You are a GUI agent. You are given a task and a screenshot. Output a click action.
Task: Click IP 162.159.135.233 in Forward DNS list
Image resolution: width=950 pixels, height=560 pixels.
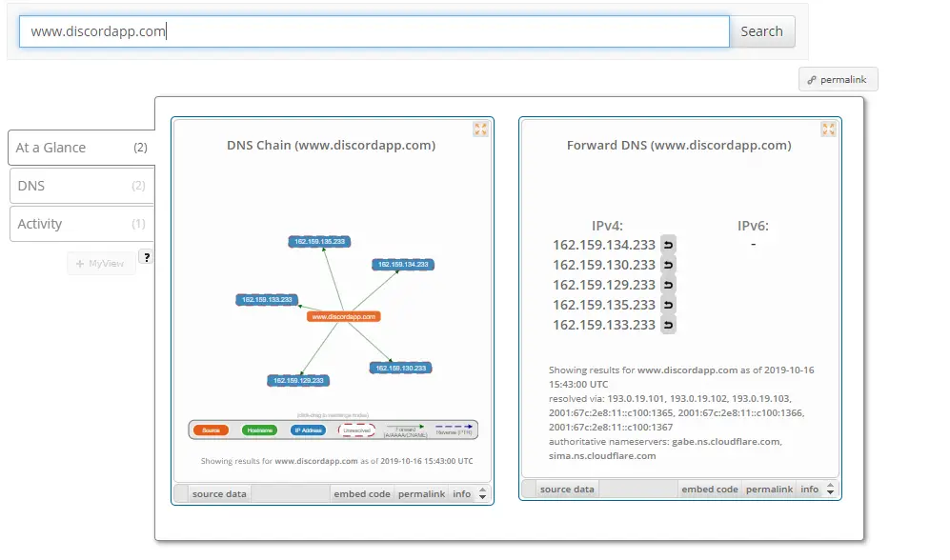pyautogui.click(x=604, y=305)
